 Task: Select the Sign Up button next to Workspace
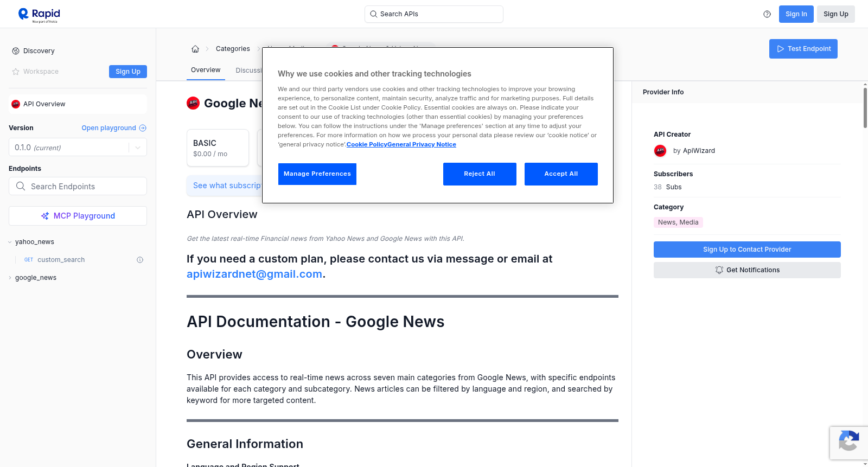click(x=128, y=72)
